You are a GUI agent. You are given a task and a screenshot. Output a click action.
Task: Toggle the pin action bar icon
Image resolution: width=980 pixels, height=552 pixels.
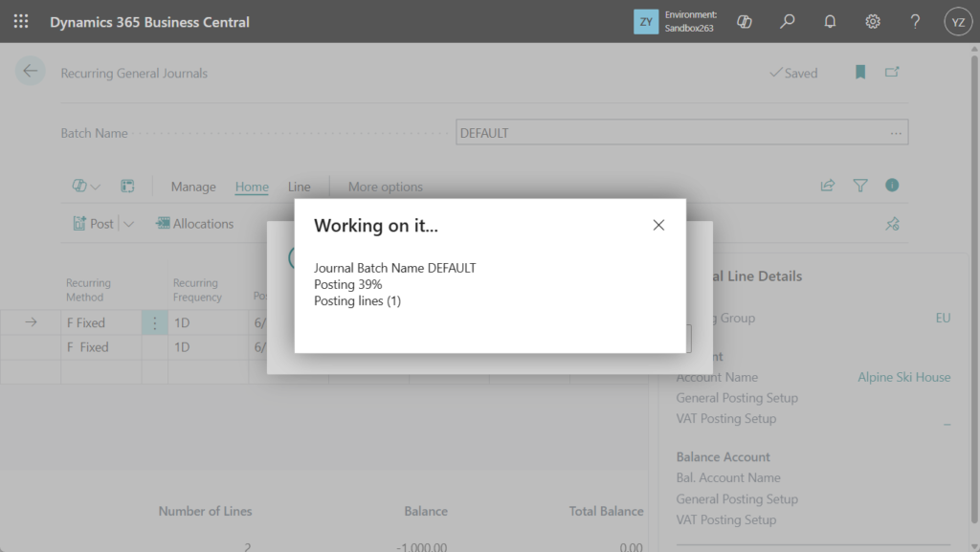click(892, 224)
